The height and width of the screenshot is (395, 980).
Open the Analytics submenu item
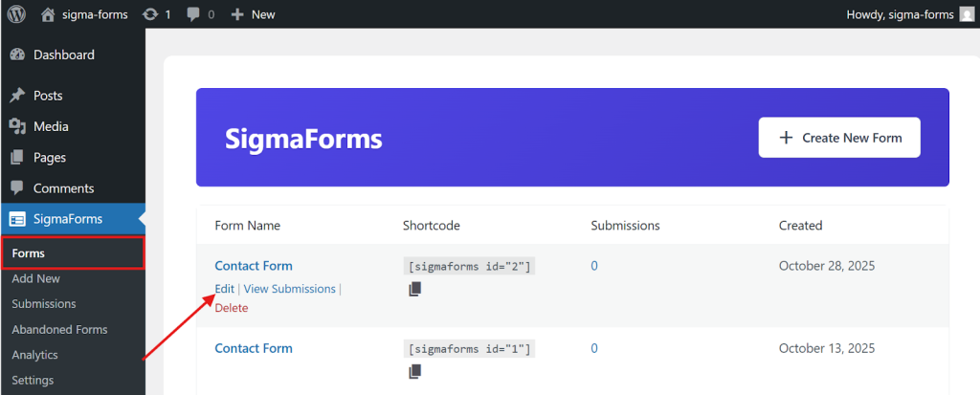35,355
